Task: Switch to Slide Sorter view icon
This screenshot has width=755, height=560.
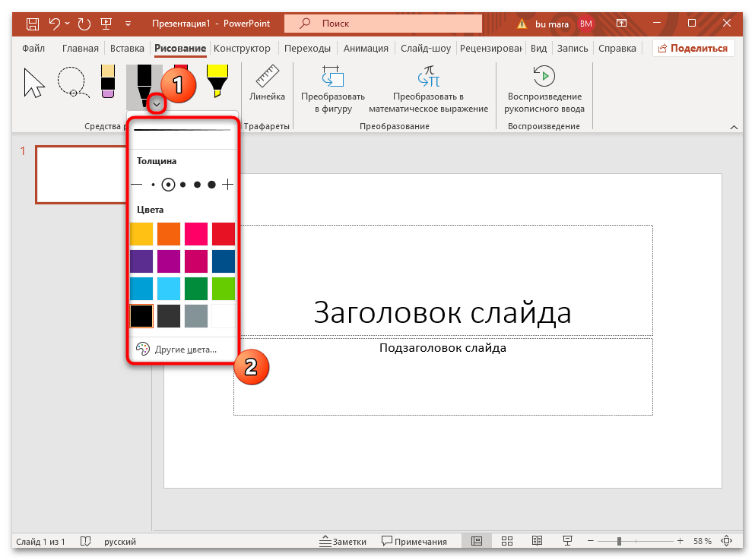Action: coord(506,540)
